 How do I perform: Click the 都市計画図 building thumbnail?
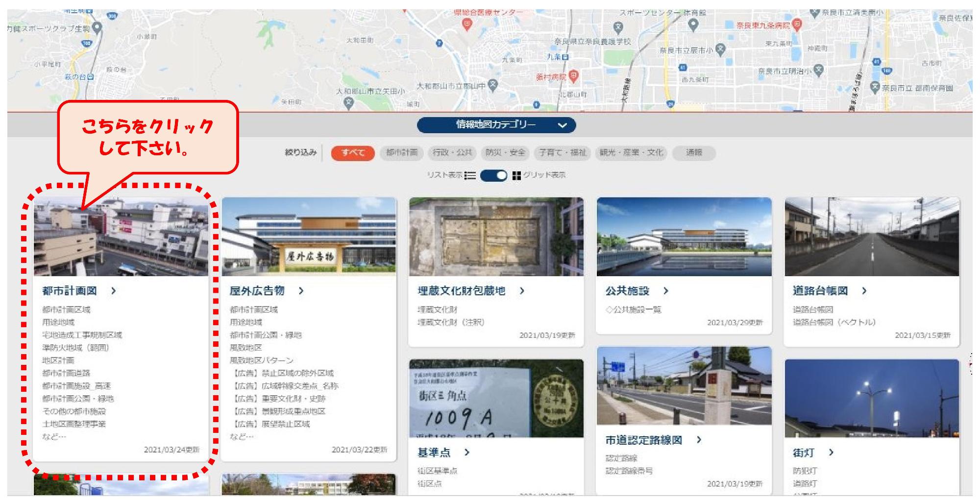121,237
